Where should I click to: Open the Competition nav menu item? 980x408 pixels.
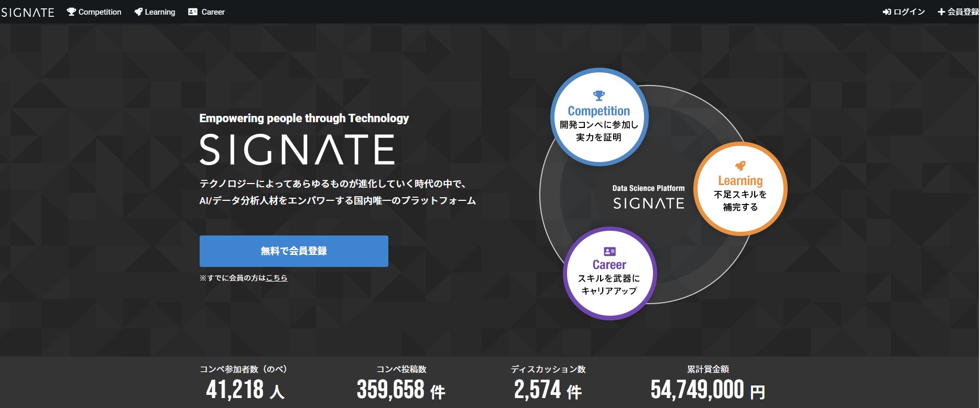[94, 12]
